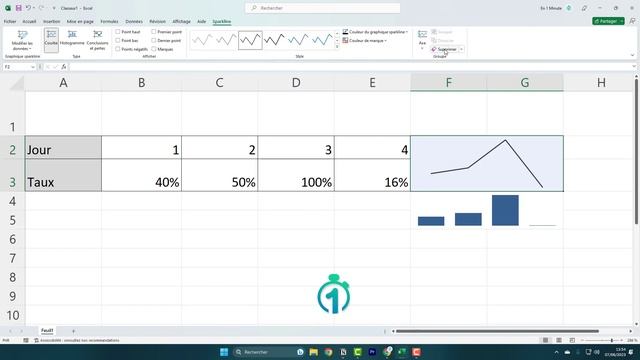Switch to the Insertion tab
Screen dimensions: 640x360
point(52,21)
